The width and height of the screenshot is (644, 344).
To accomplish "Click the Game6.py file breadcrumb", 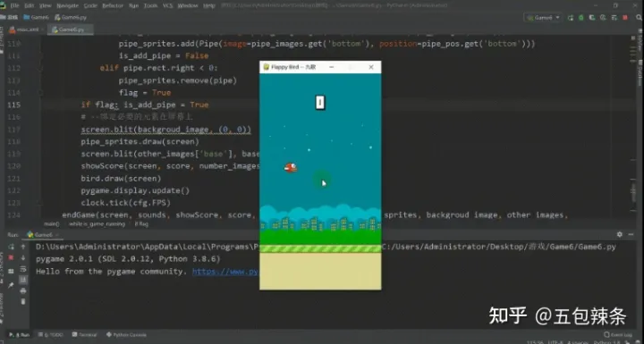I will (71, 17).
